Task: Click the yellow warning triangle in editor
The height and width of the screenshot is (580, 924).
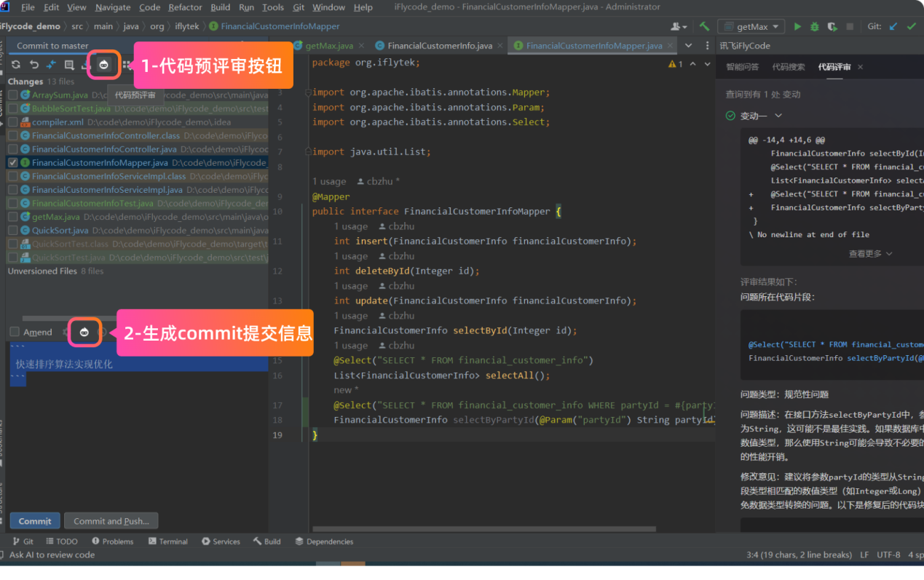Action: coord(671,64)
